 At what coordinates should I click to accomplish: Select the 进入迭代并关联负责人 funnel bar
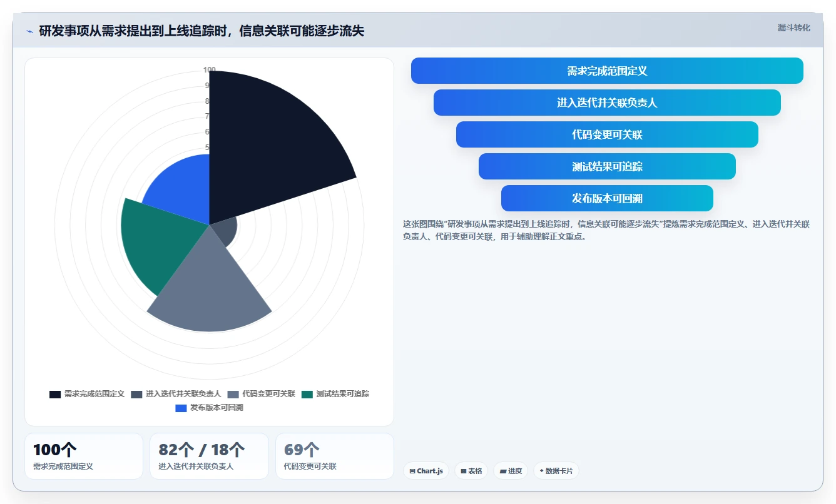607,103
